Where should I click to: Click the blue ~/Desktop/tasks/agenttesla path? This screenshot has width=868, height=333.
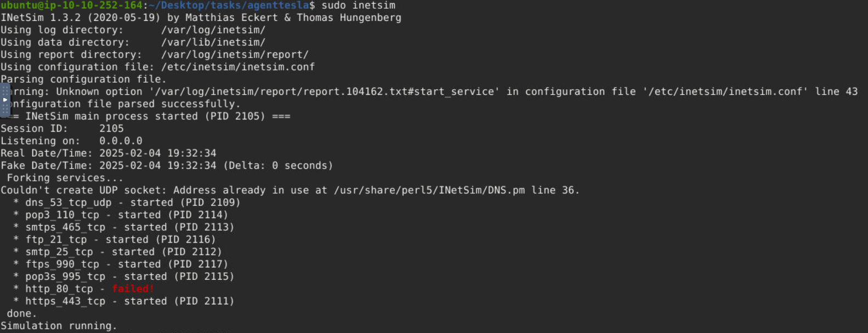[x=229, y=5]
